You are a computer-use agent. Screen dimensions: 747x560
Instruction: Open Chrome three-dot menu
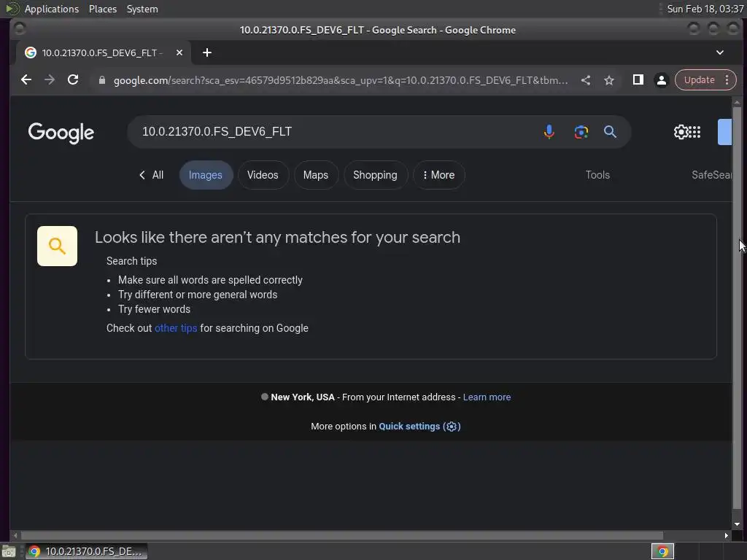[x=727, y=80]
